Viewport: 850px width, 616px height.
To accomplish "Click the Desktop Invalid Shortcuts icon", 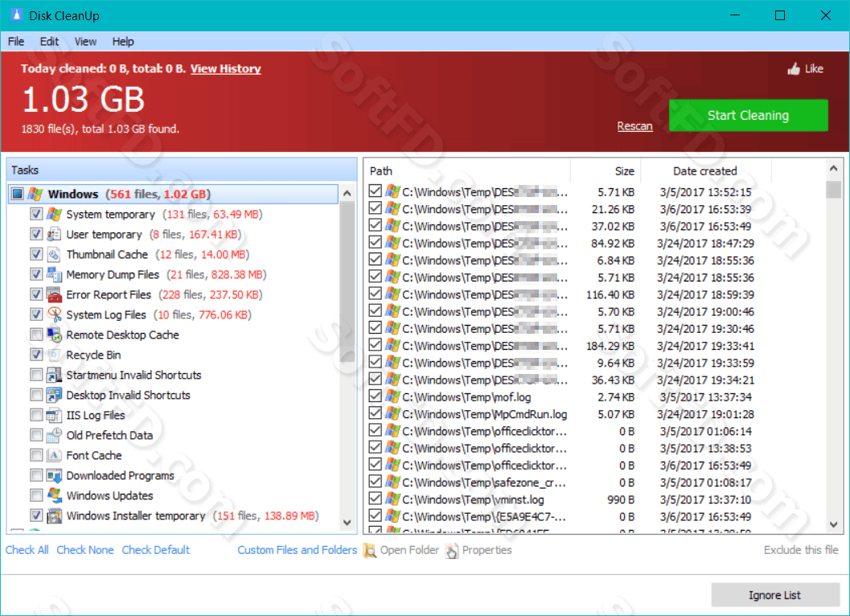I will 54,395.
